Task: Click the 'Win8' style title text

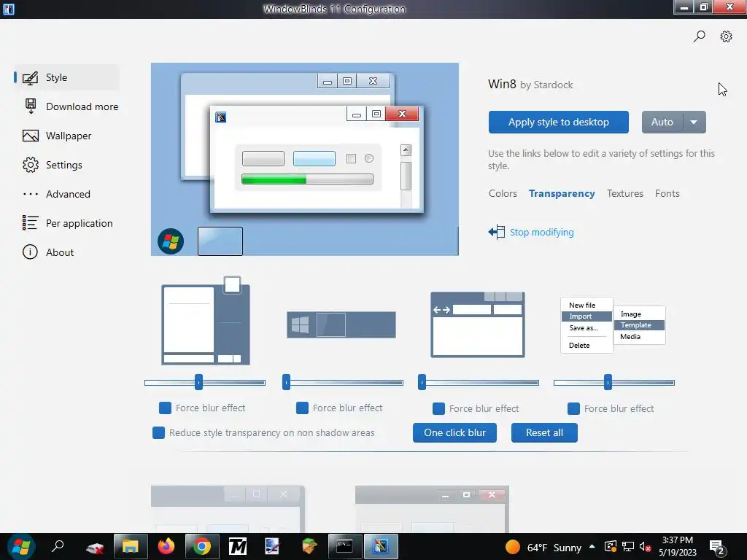Action: [x=502, y=85]
